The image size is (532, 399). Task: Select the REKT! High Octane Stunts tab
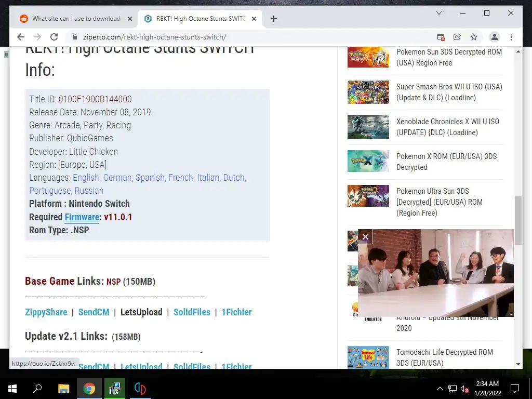(x=200, y=19)
